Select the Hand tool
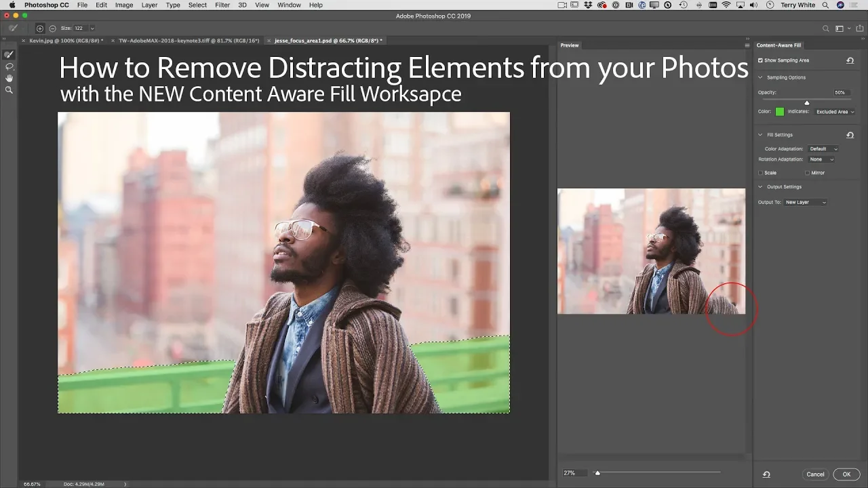This screenshot has height=488, width=868. pos(9,78)
